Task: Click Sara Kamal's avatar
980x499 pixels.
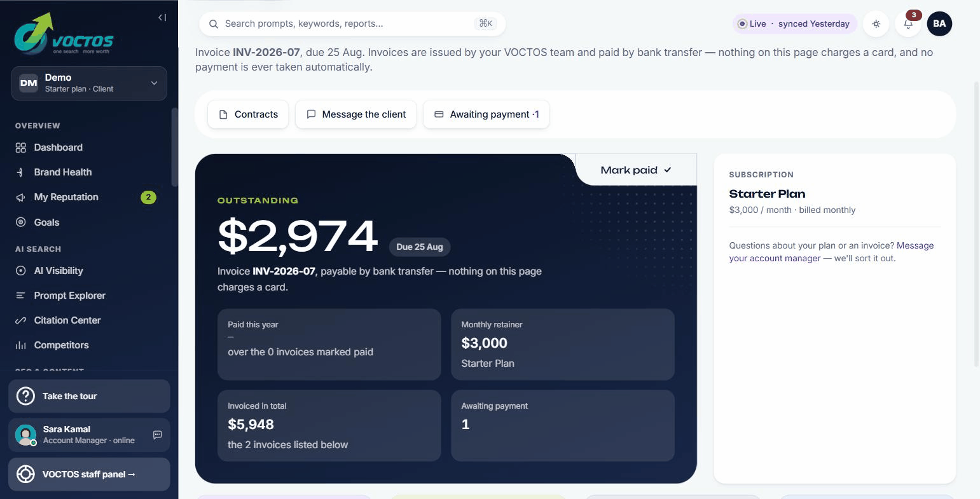Action: [26, 435]
